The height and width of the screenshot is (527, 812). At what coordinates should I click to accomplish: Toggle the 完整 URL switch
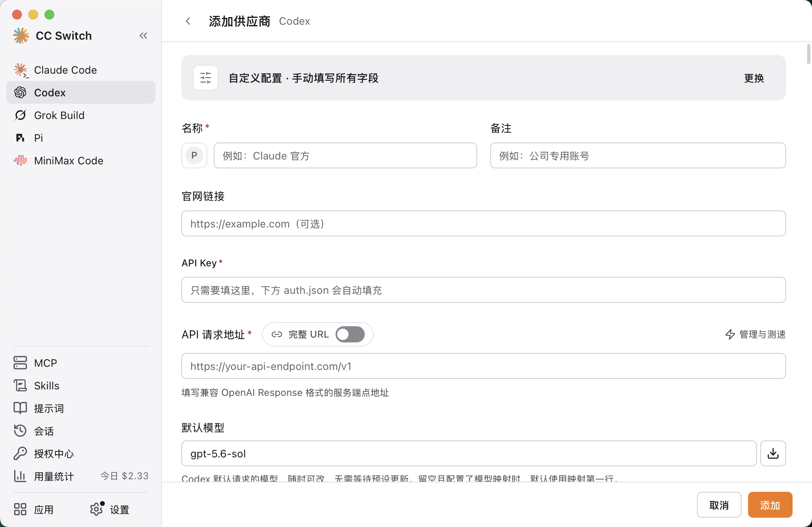(350, 334)
